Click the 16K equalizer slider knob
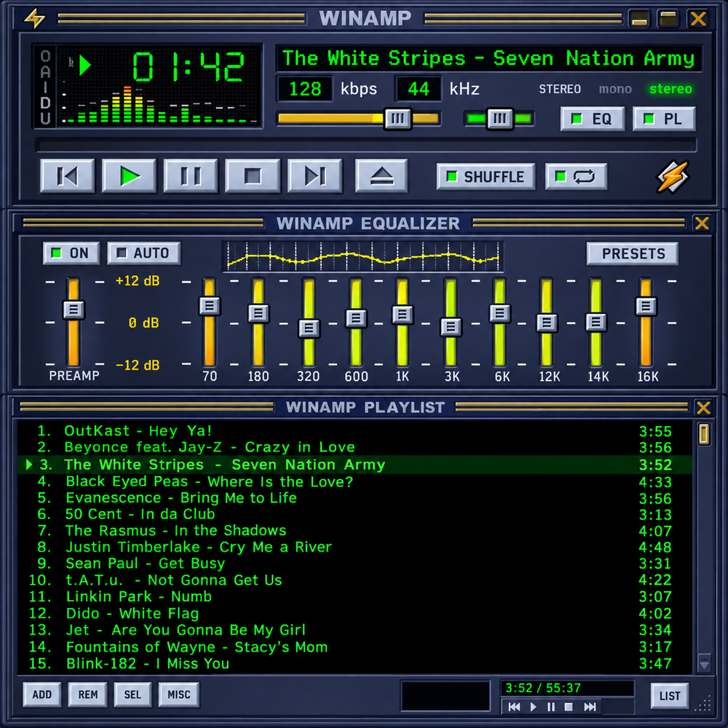This screenshot has width=728, height=728. (646, 306)
